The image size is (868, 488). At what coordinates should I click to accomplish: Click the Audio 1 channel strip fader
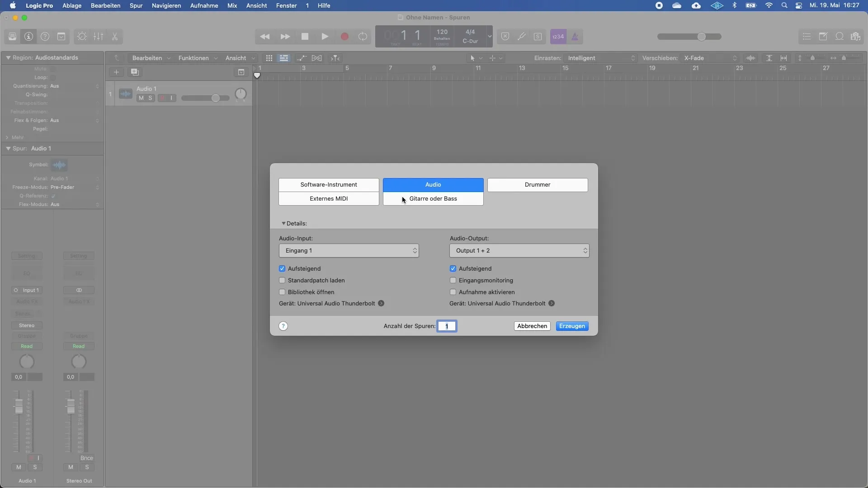(19, 407)
